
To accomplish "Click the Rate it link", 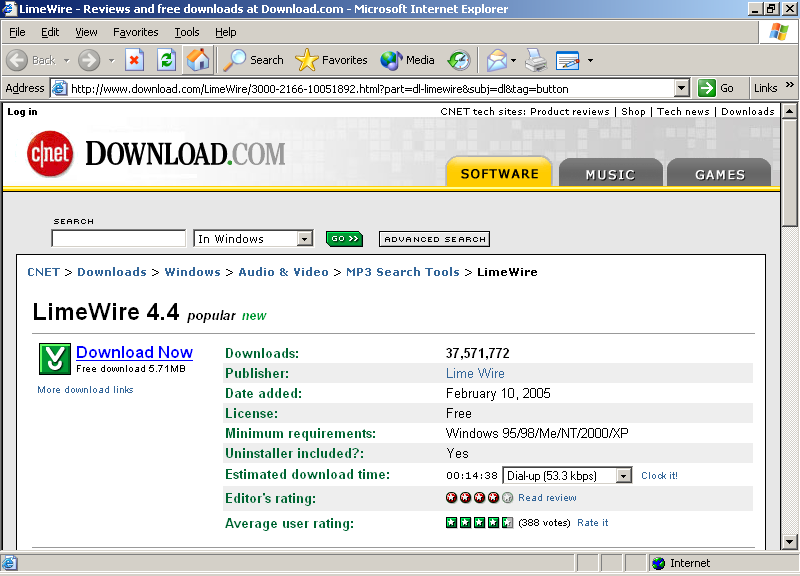I will coord(592,522).
